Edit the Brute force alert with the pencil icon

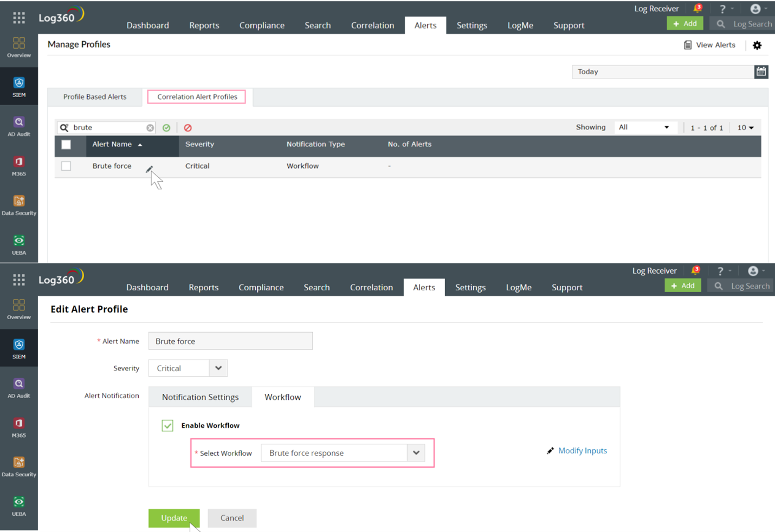pos(150,168)
